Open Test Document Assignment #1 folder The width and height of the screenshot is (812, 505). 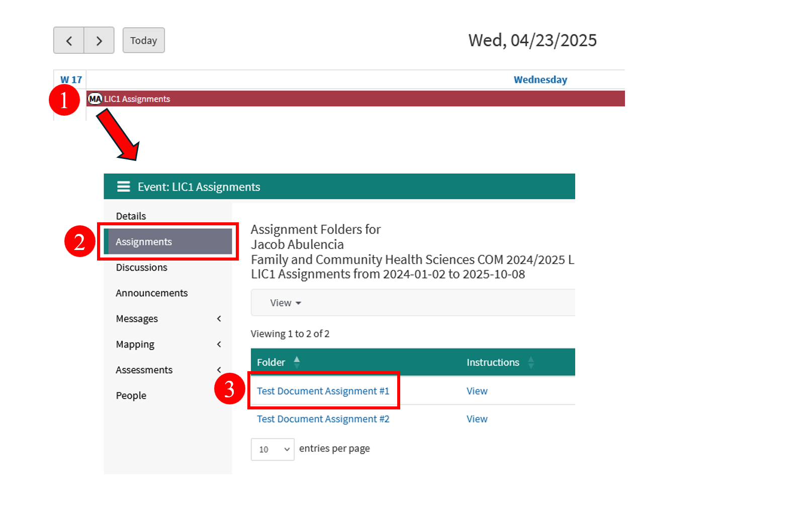click(x=323, y=391)
